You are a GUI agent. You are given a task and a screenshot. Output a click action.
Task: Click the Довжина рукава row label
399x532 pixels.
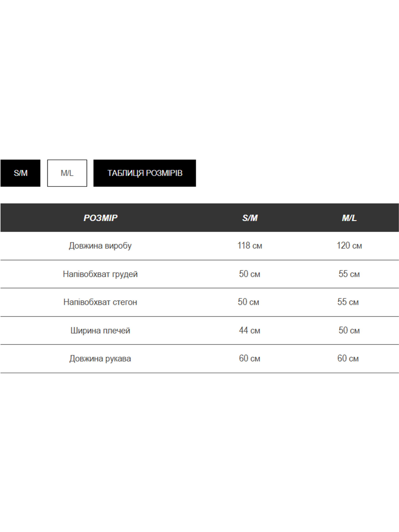click(x=100, y=359)
